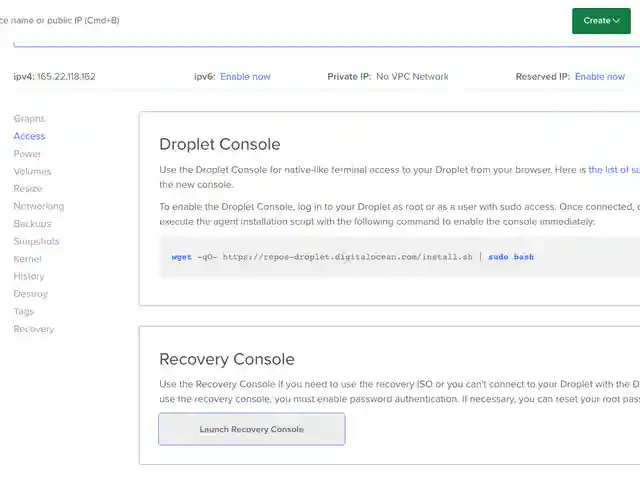Open the Volumes sidebar item
Viewport: 640px width, 480px height.
(33, 171)
